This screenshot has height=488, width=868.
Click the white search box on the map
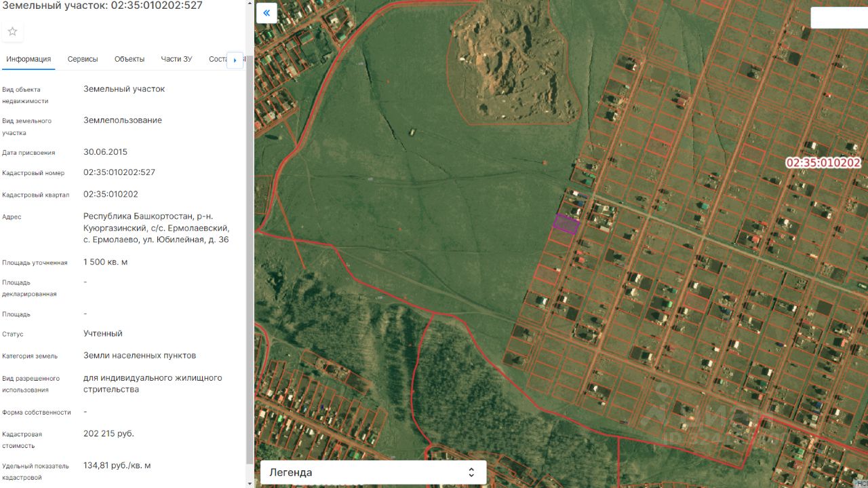coord(839,18)
